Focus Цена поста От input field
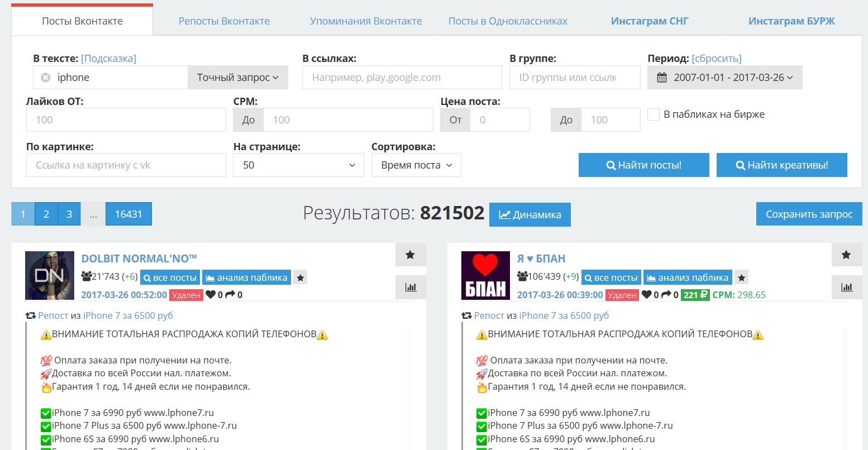 500,120
